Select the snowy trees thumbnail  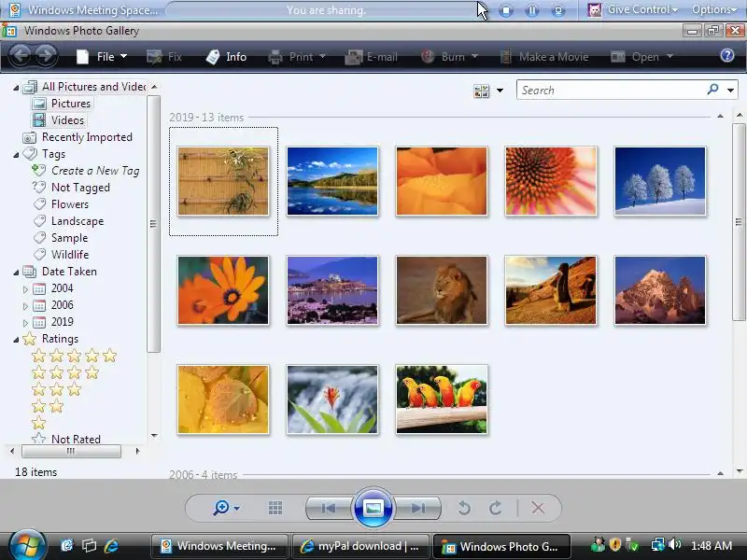click(660, 181)
